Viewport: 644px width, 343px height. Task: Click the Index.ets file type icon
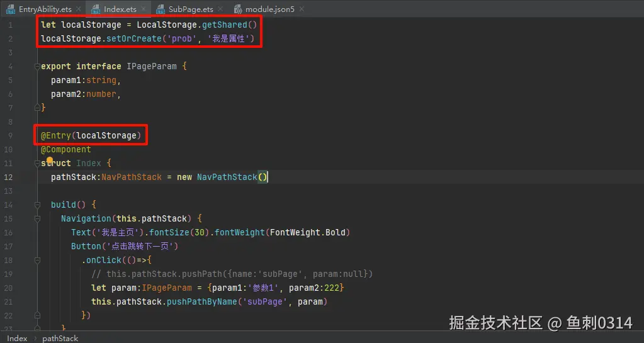coord(96,9)
